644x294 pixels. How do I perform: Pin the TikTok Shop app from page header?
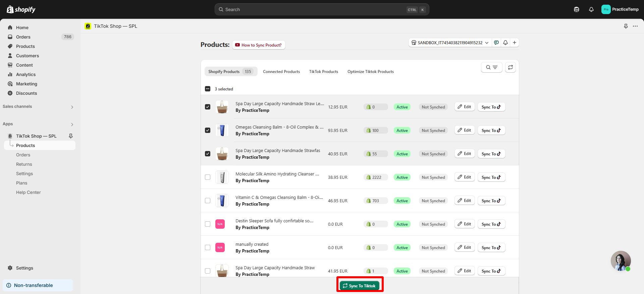pos(626,26)
